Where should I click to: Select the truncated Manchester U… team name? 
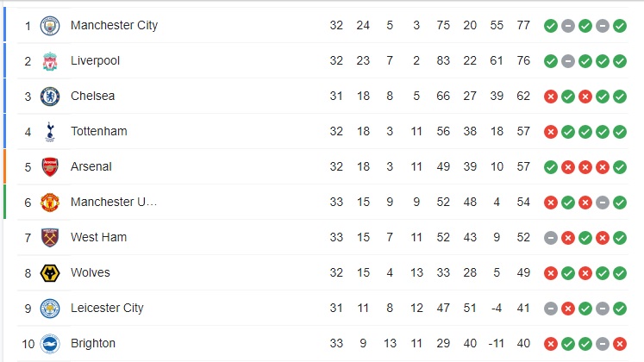(114, 202)
